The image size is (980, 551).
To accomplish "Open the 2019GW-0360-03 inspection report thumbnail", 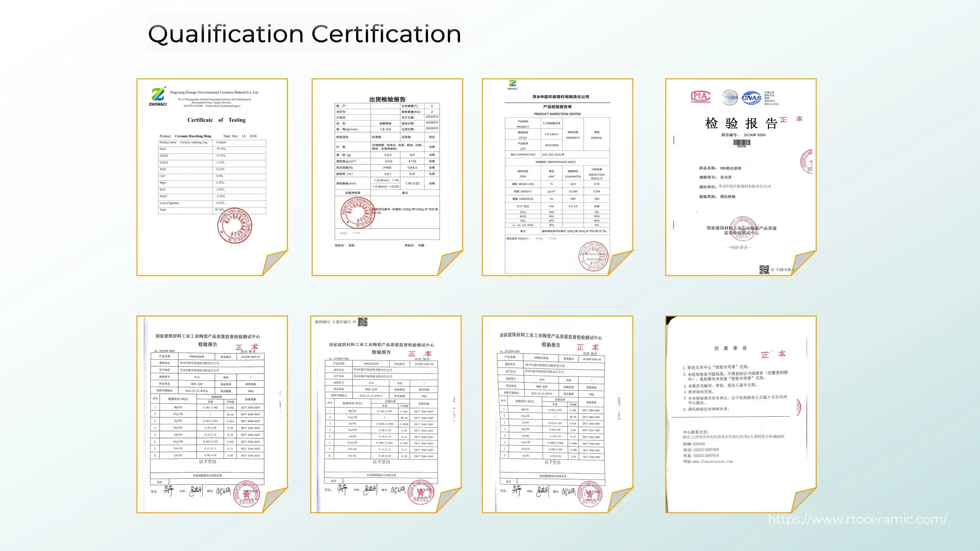I will coord(557,414).
